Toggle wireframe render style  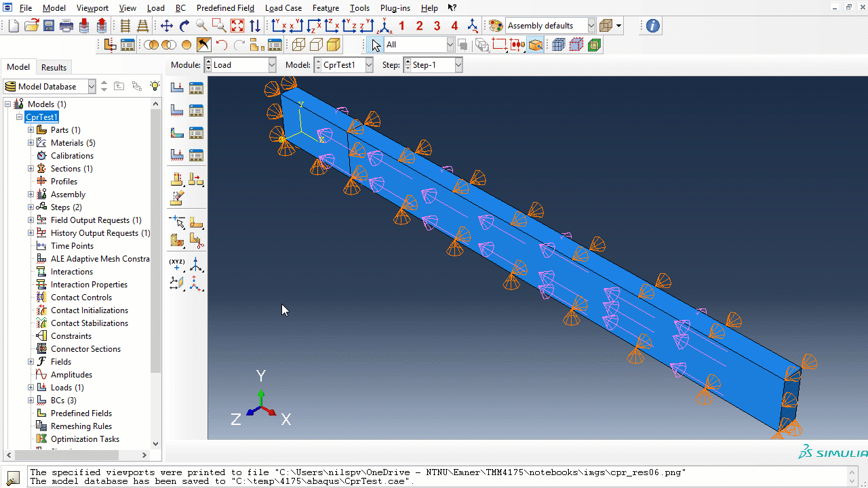point(298,45)
